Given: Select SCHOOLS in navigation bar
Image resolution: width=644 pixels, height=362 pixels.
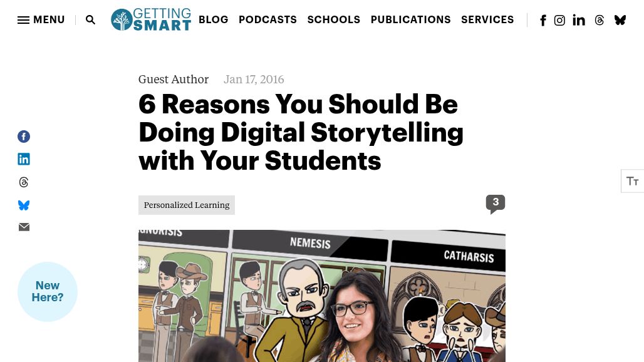Looking at the screenshot, I should pos(334,19).
